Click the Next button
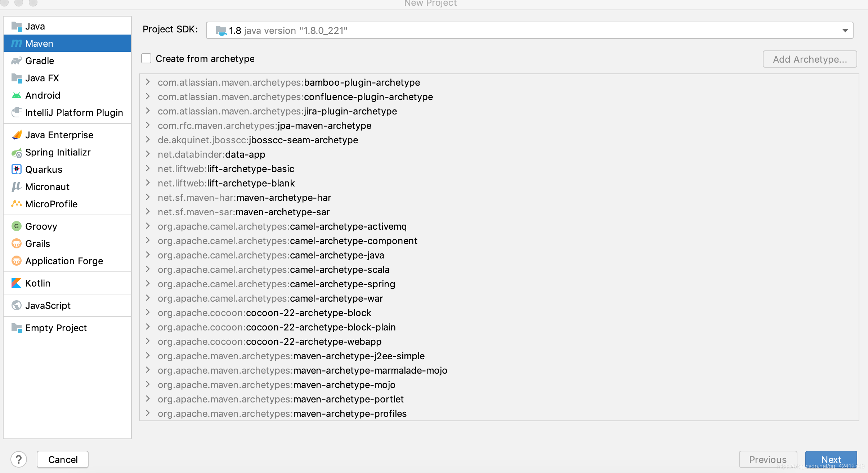Viewport: 868px width, 473px height. pyautogui.click(x=831, y=459)
